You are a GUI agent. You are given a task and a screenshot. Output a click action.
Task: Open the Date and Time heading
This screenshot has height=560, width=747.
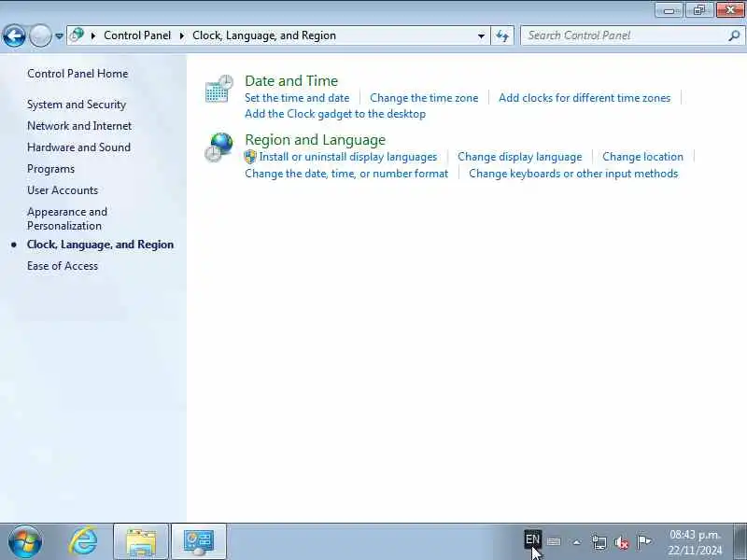[x=291, y=81]
